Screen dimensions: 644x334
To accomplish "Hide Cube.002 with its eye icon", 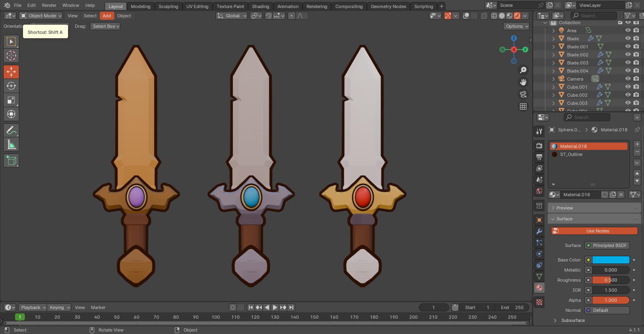I will (x=628, y=95).
